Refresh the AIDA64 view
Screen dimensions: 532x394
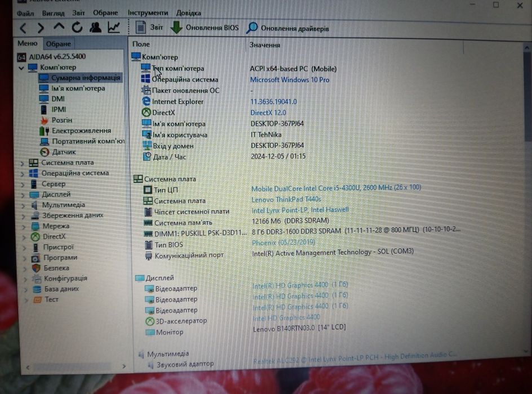77,28
